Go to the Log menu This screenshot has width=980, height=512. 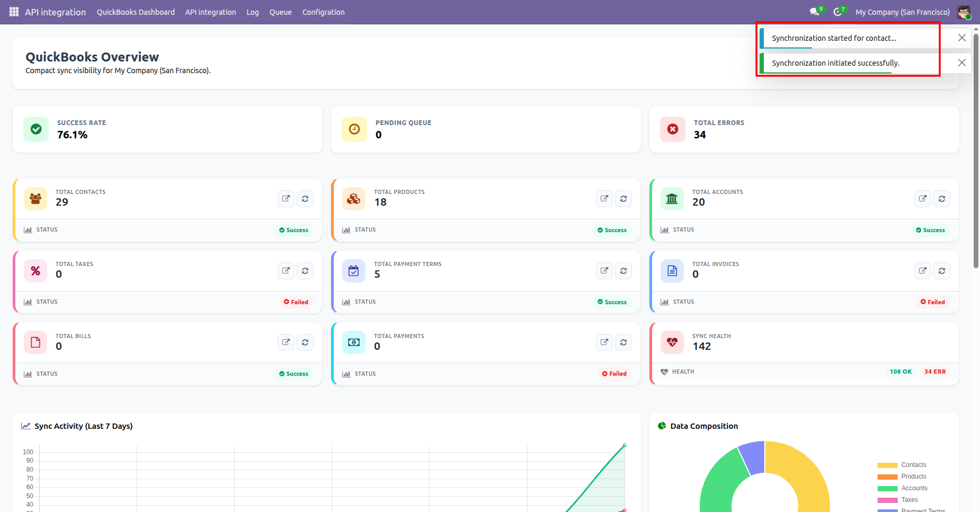point(253,12)
